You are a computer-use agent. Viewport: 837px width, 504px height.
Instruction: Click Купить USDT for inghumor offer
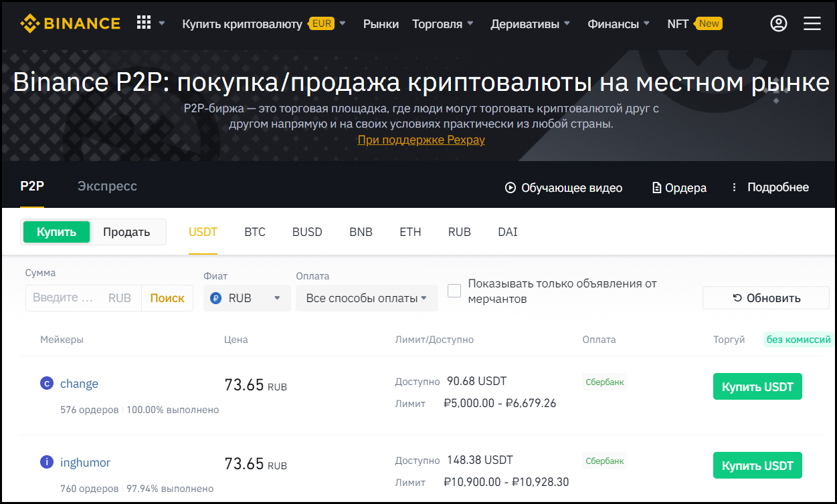click(757, 466)
